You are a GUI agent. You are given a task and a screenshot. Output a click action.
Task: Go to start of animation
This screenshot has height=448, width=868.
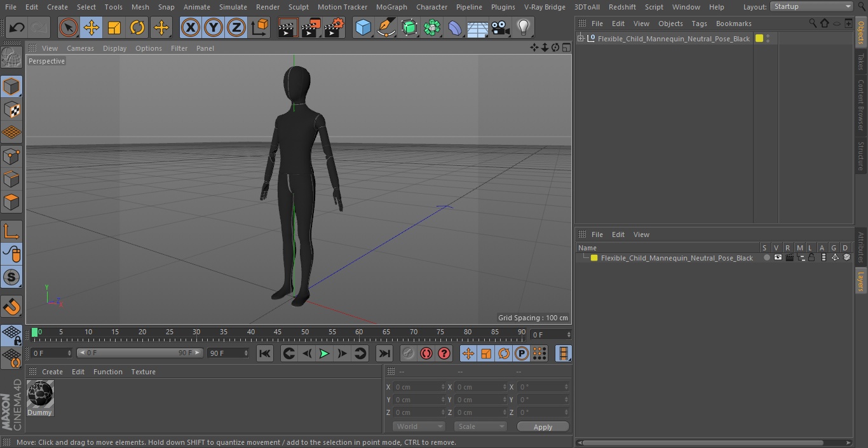click(x=265, y=353)
